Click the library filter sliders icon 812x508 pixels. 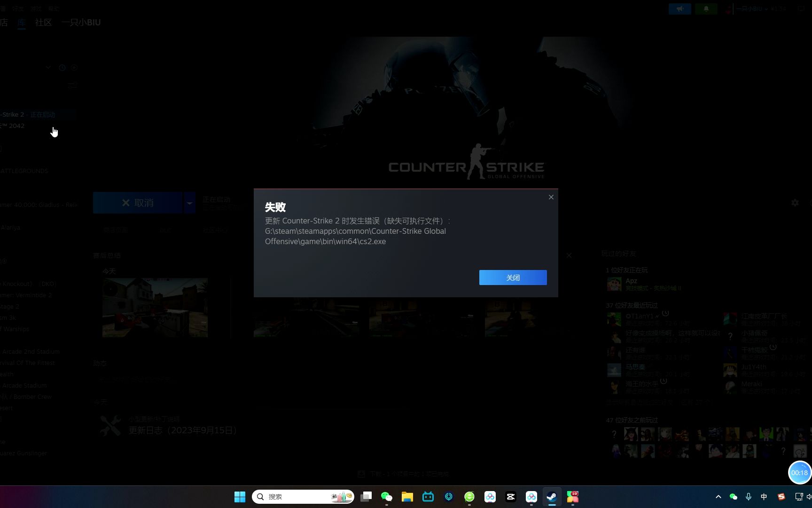point(72,85)
